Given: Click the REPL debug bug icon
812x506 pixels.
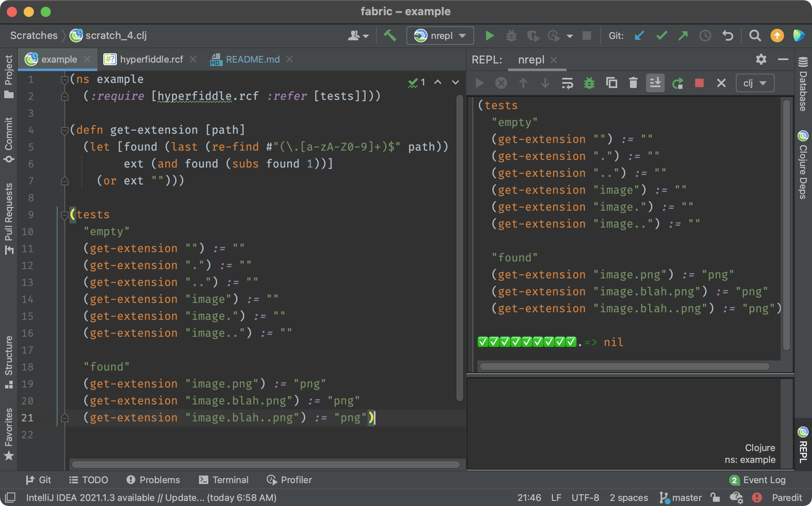Looking at the screenshot, I should [x=589, y=83].
